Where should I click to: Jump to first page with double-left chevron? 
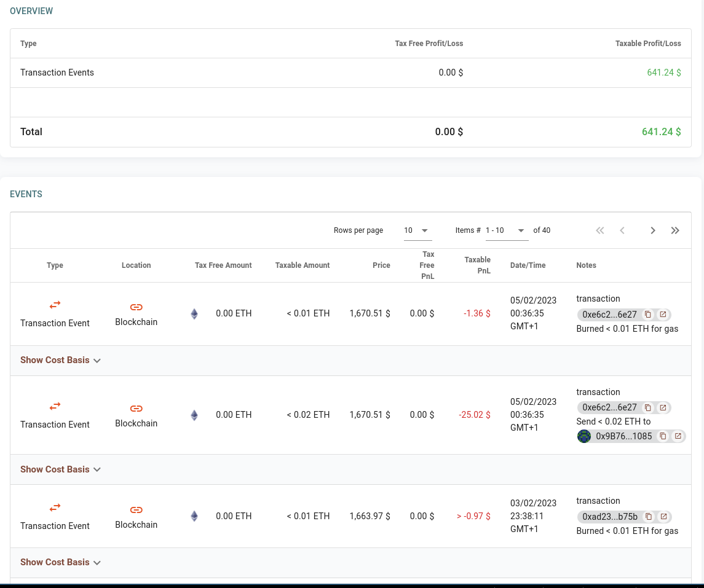[600, 230]
